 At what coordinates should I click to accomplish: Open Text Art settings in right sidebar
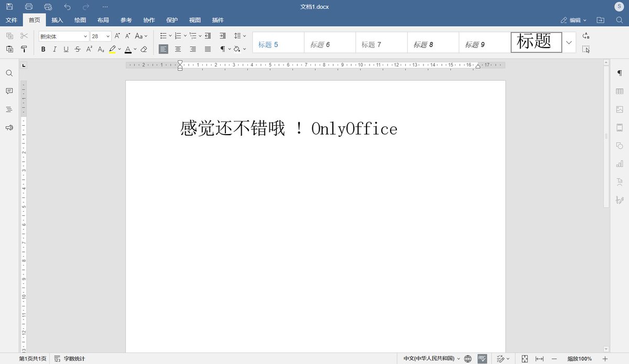(x=620, y=182)
